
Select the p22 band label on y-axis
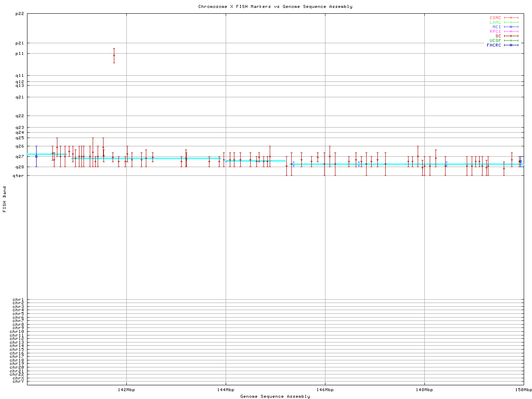[x=20, y=14]
